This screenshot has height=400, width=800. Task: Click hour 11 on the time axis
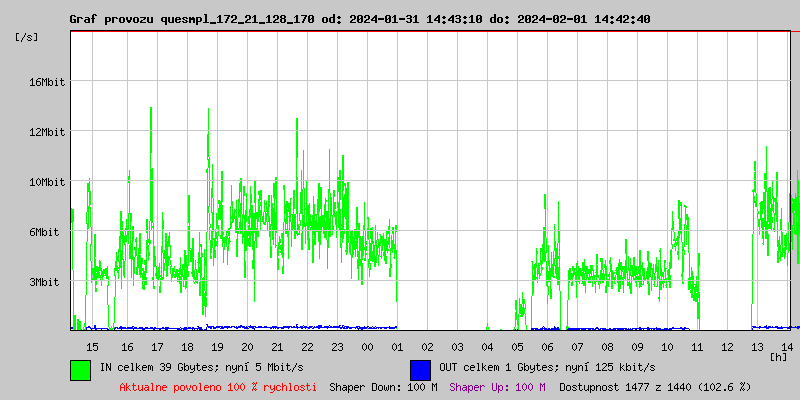coord(697,346)
